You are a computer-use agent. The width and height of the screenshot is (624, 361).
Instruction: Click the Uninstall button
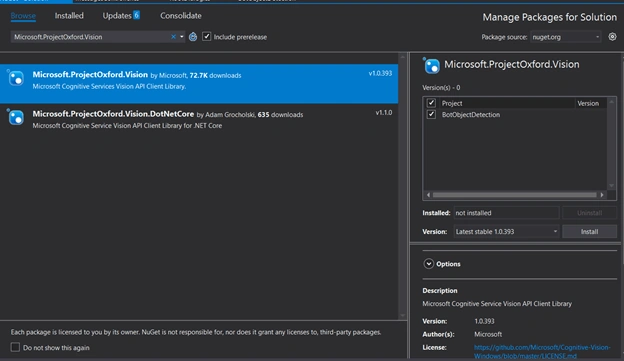pyautogui.click(x=589, y=213)
